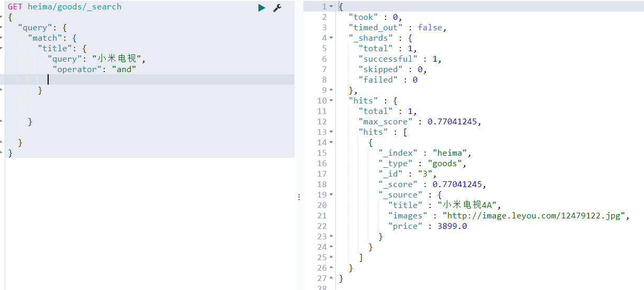The image size is (644, 290).
Task: Fold arrow beside closing brace at line 26
Action: 331,268
